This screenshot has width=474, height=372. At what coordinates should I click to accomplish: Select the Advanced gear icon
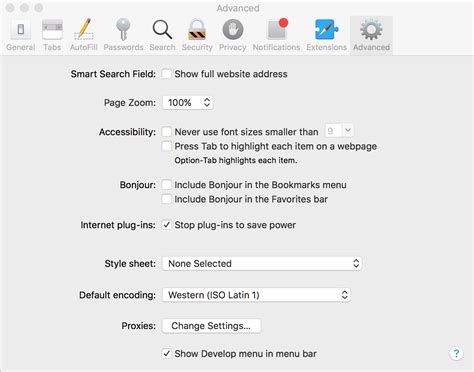click(x=371, y=35)
